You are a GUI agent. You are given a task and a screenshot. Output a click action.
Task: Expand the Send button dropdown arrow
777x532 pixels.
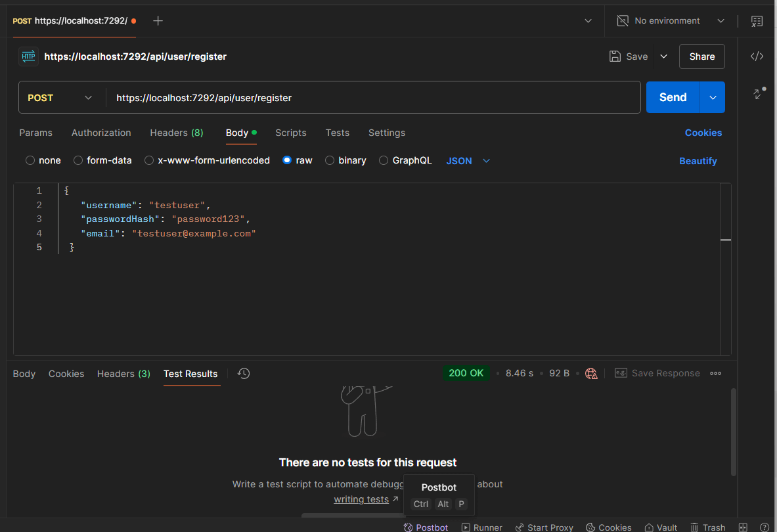[713, 97]
